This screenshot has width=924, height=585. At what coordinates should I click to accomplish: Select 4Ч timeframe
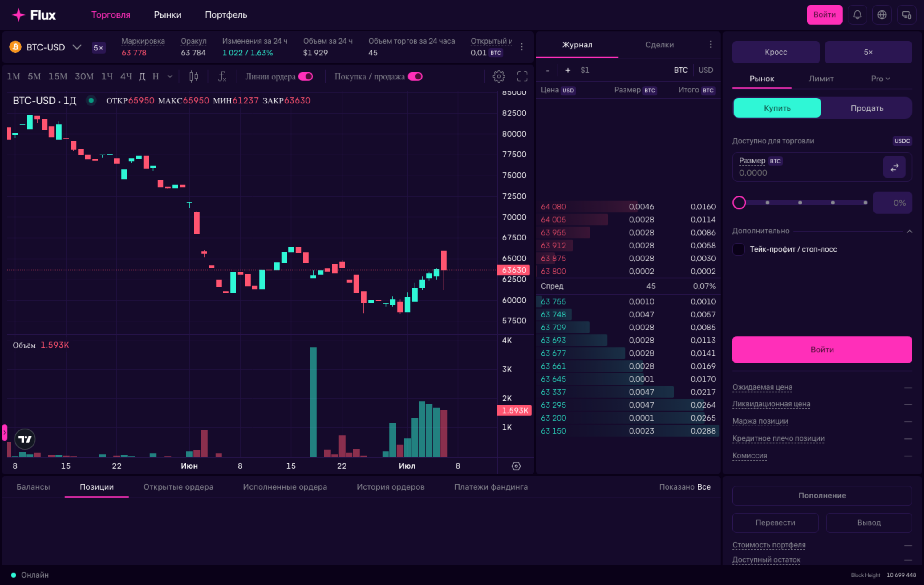[x=126, y=76]
